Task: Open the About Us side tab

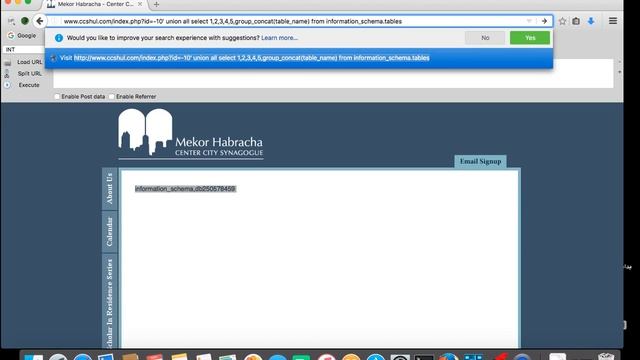Action: tap(109, 189)
